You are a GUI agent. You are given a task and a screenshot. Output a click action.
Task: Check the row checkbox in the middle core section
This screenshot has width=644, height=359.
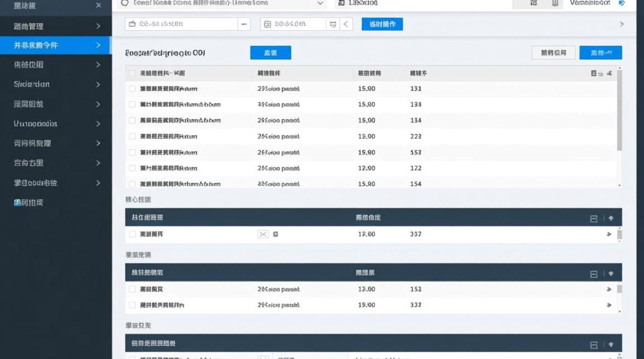point(133,234)
